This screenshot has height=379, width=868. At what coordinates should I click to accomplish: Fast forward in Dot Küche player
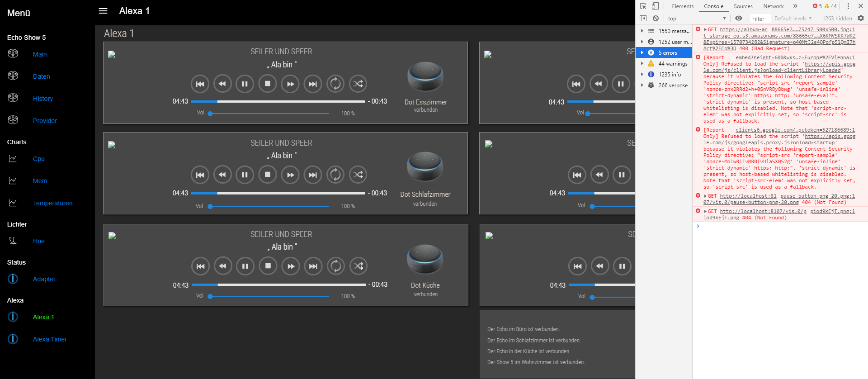291,266
